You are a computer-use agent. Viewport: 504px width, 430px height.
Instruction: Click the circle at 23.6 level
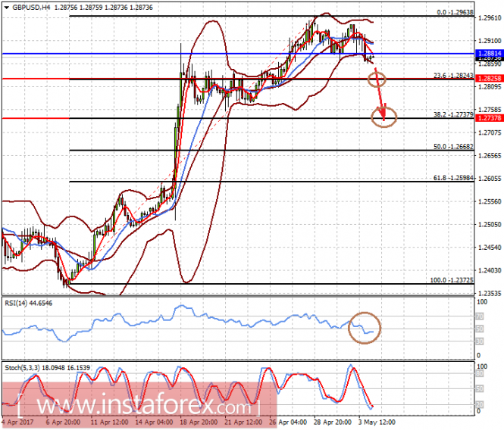pos(377,79)
